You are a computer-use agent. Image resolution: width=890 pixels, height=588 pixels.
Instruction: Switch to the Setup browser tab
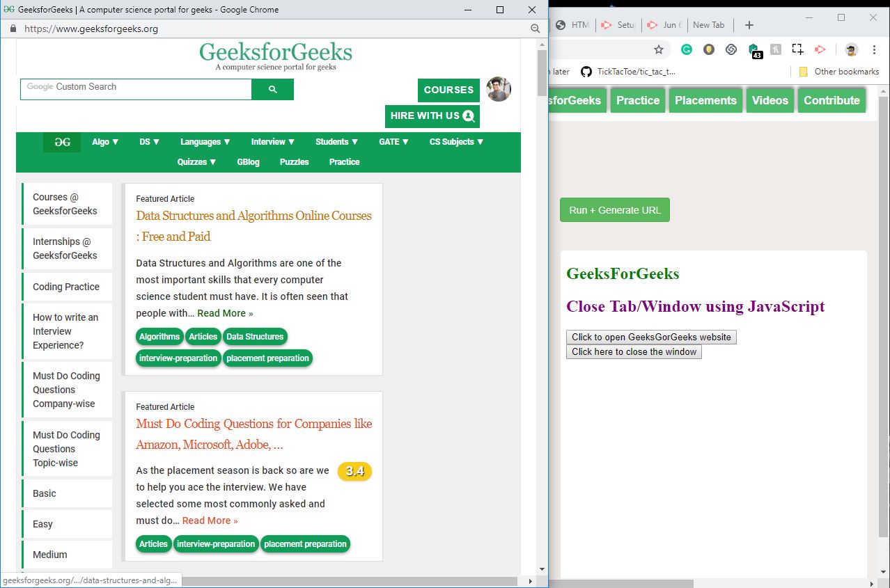tap(618, 25)
